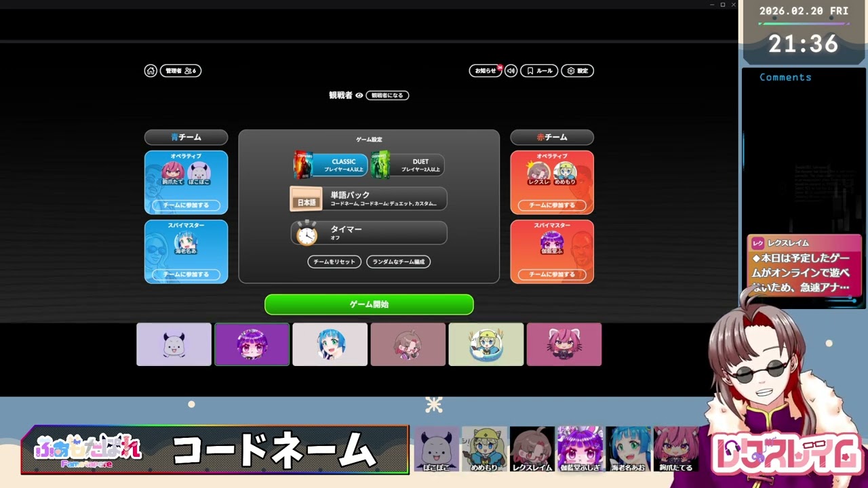
Task: Go to the home icon
Action: coord(151,70)
